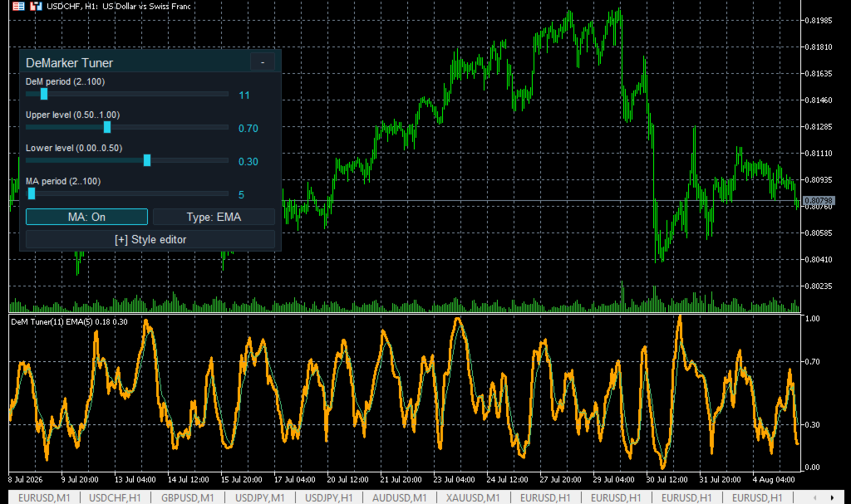Collapse the DeMarker Tuner panel with minus button
Viewport: 851px width, 504px height.
263,62
